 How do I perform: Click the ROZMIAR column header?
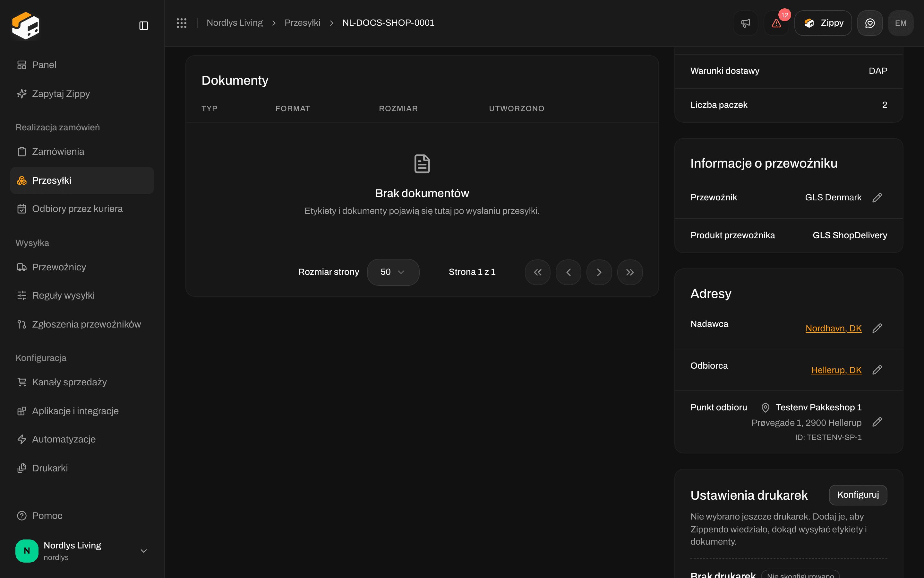click(398, 109)
